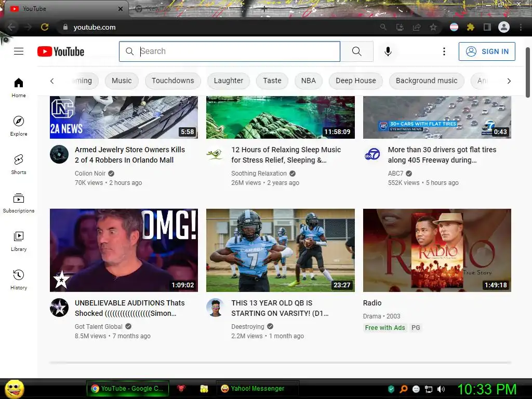Open YouTube settings three-dot menu
The width and height of the screenshot is (532, 399).
pos(444,51)
